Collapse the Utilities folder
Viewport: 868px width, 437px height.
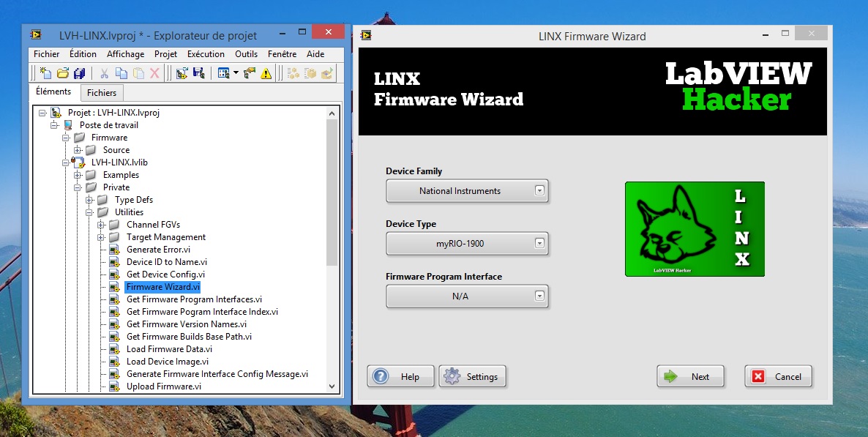coord(89,212)
